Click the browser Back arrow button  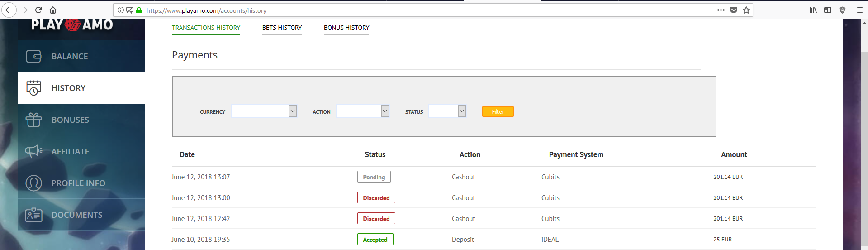(x=9, y=10)
